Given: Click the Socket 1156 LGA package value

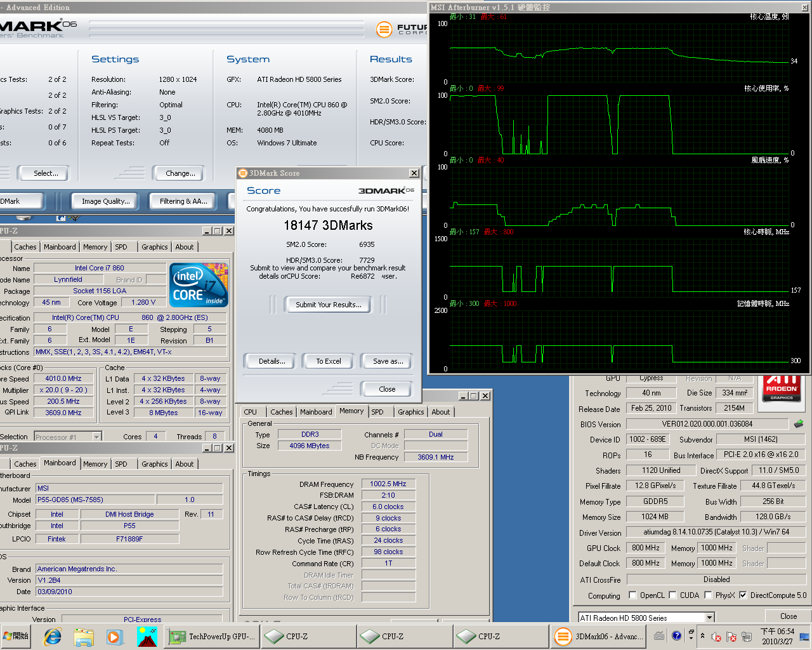Looking at the screenshot, I should 99,291.
